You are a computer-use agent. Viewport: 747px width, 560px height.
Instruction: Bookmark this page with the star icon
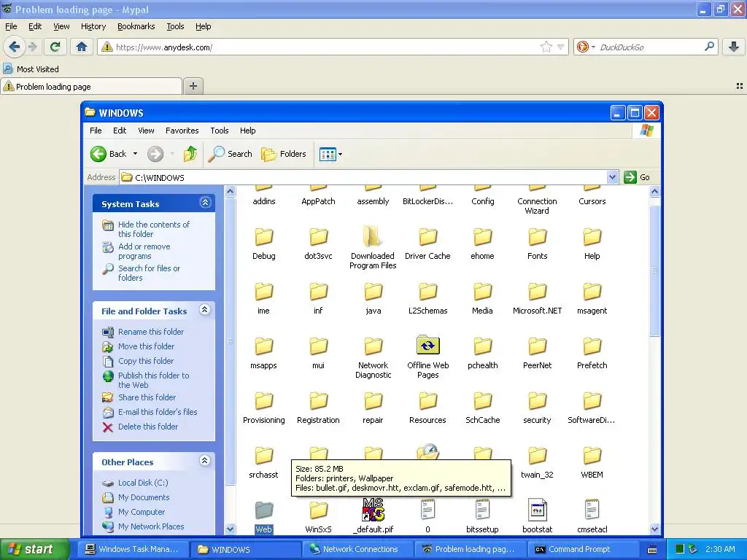(x=546, y=47)
